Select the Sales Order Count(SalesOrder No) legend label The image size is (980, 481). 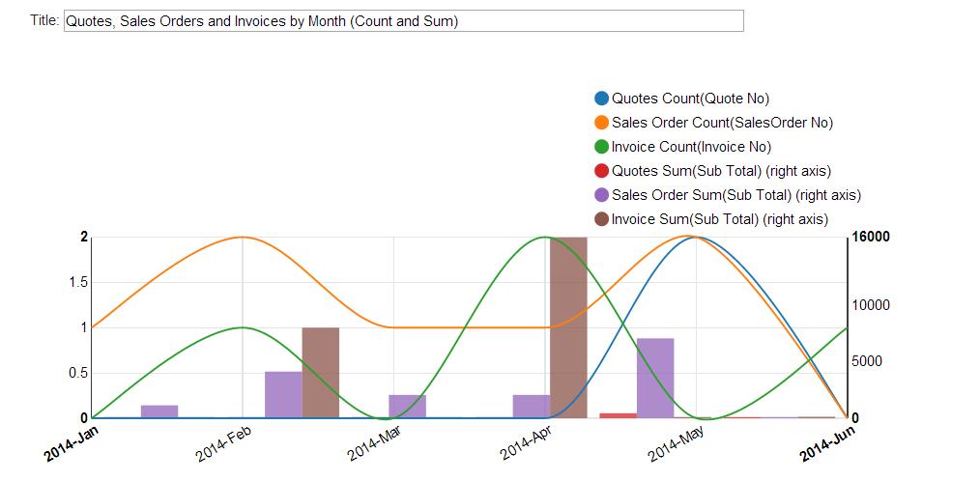pos(722,123)
